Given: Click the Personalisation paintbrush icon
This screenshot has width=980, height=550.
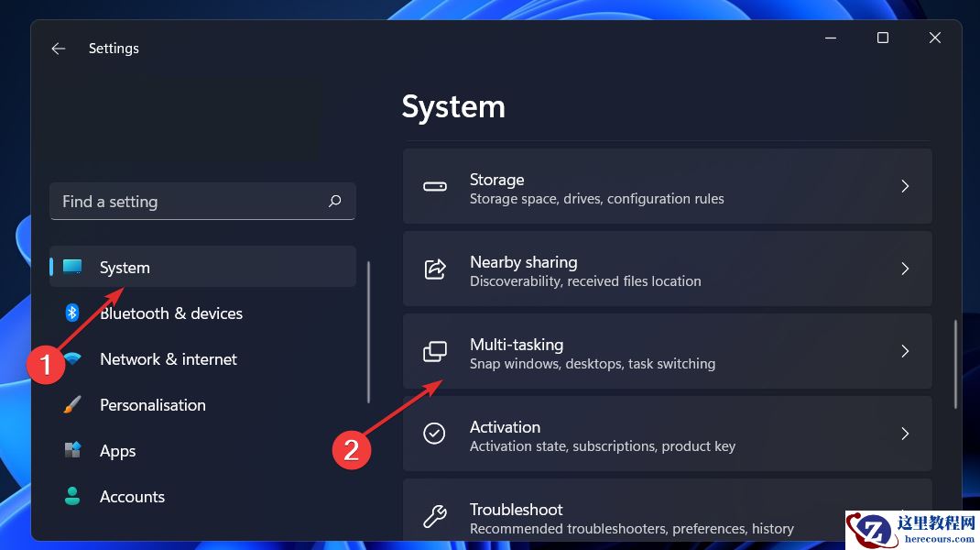Looking at the screenshot, I should [x=72, y=404].
